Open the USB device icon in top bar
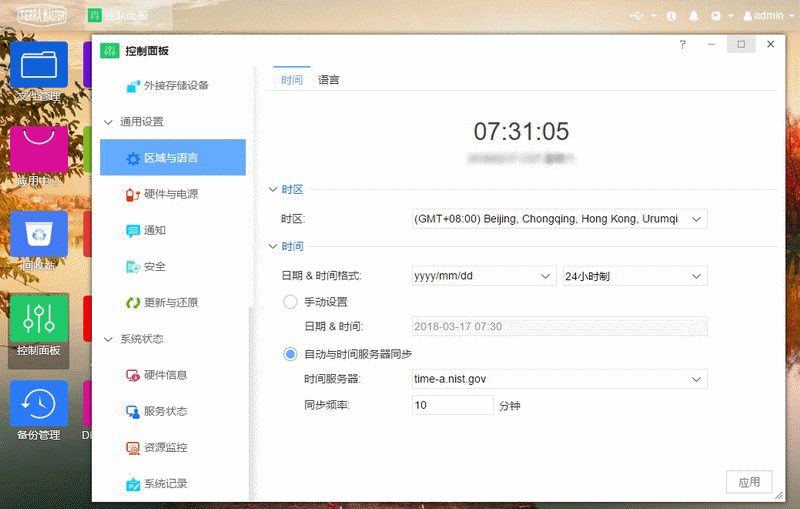This screenshot has width=800, height=509. point(637,16)
